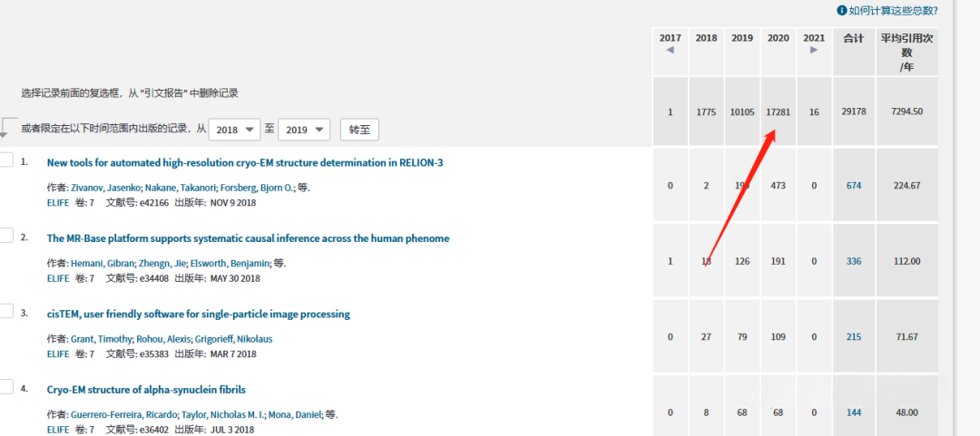Select the checkbox for the MR-Base platform record
The height and width of the screenshot is (436, 980).
tap(5, 237)
